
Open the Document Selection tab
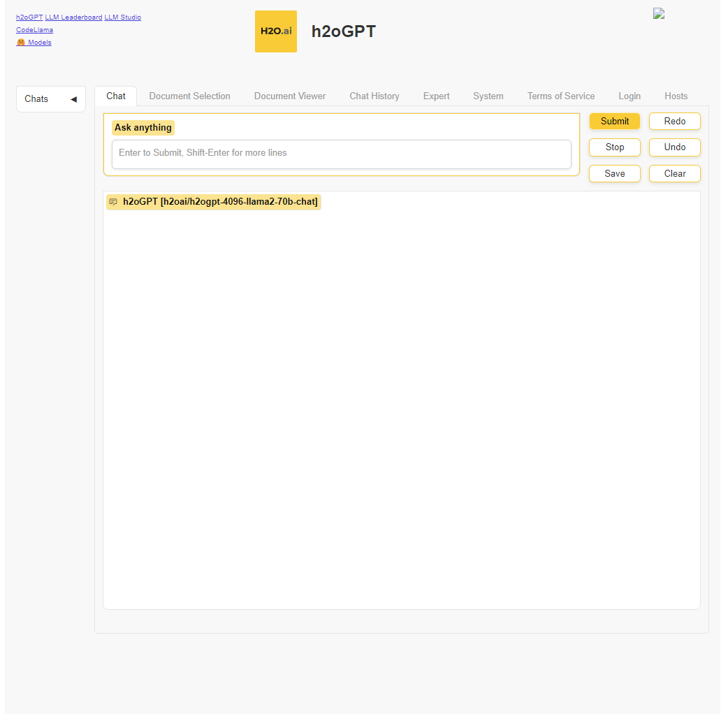189,96
